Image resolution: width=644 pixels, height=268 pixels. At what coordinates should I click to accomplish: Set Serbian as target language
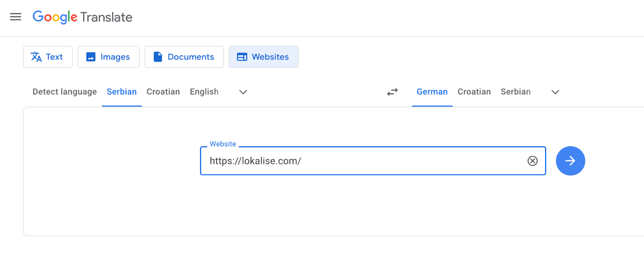pyautogui.click(x=515, y=92)
